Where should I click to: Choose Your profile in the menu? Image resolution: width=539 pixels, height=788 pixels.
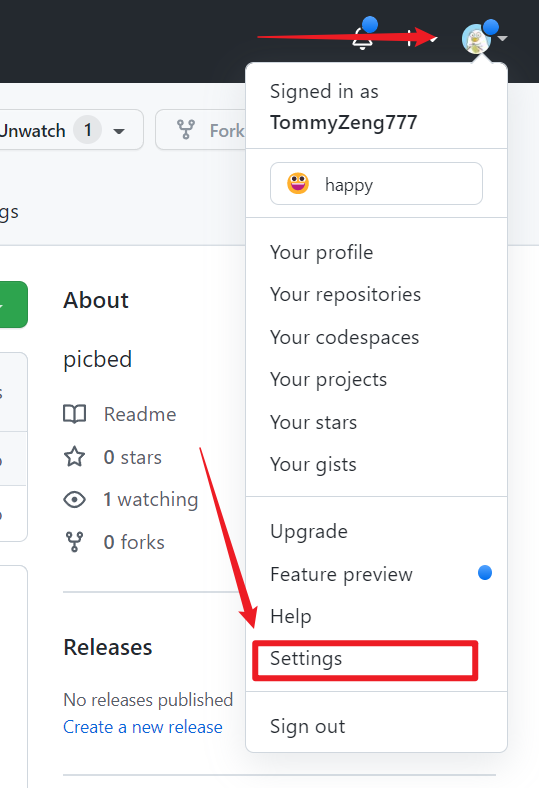tap(321, 252)
